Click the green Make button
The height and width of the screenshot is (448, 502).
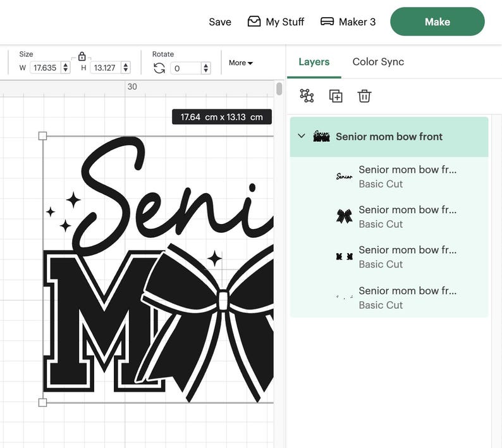(438, 22)
